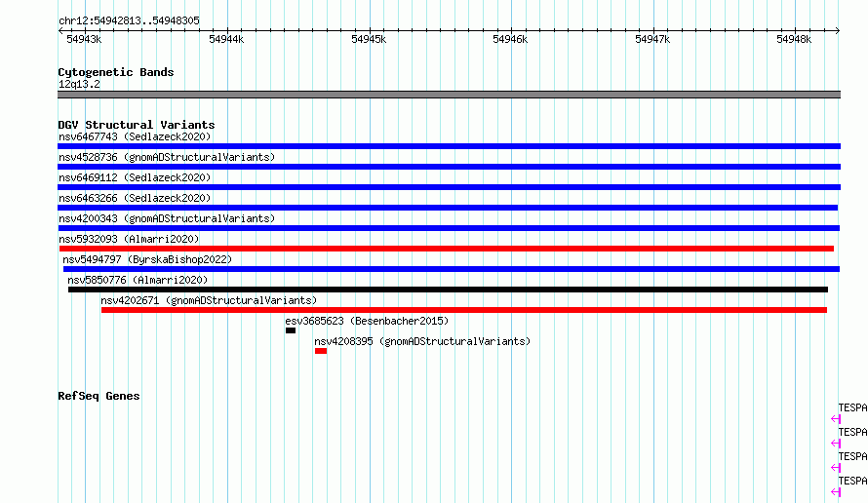
Task: Open nsv4200343 (gnomADStructuralVariants) label
Action: tap(167, 218)
